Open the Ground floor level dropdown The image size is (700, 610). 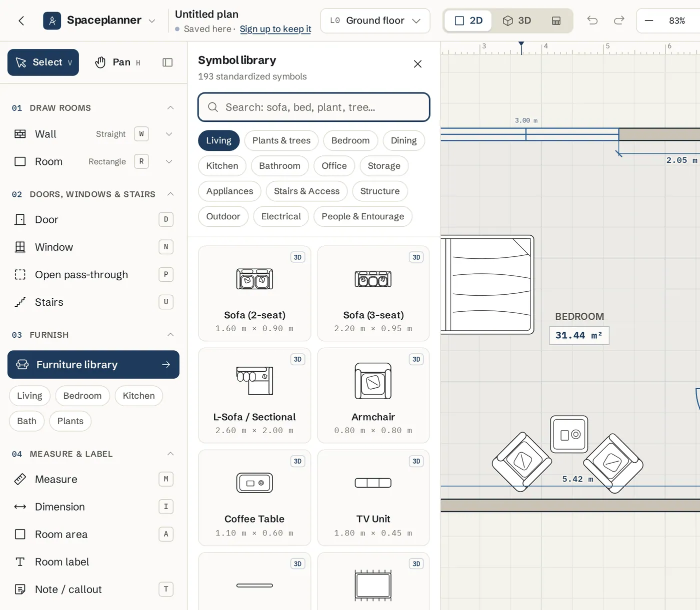375,20
